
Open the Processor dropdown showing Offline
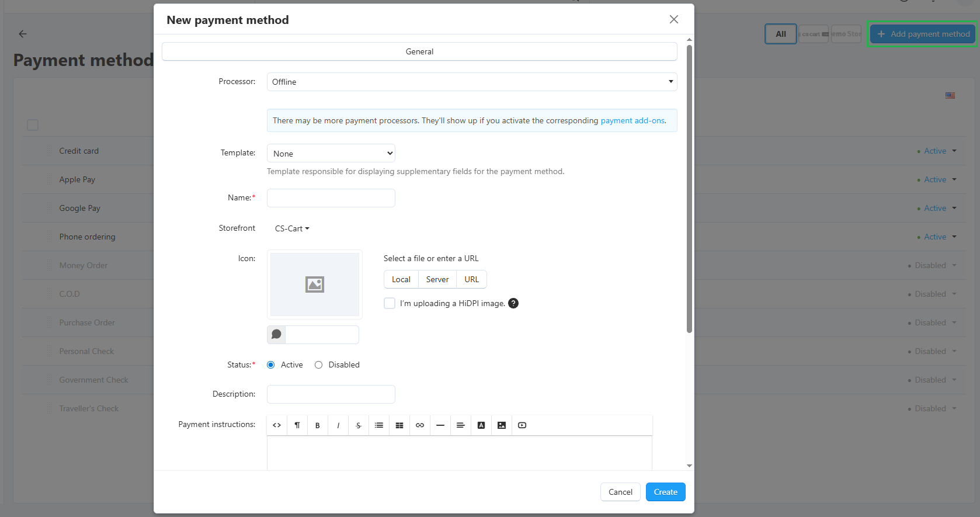472,82
